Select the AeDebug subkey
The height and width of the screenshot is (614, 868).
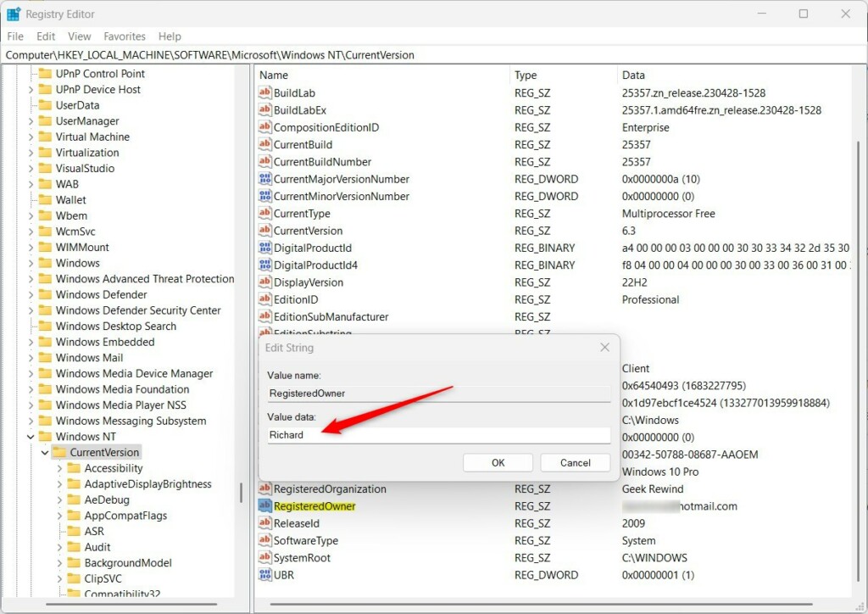(107, 500)
